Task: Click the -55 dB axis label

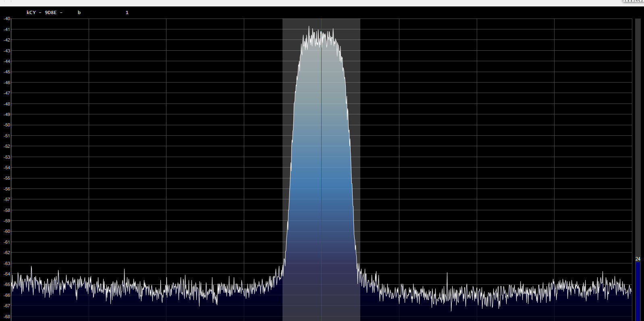Action: [7, 178]
